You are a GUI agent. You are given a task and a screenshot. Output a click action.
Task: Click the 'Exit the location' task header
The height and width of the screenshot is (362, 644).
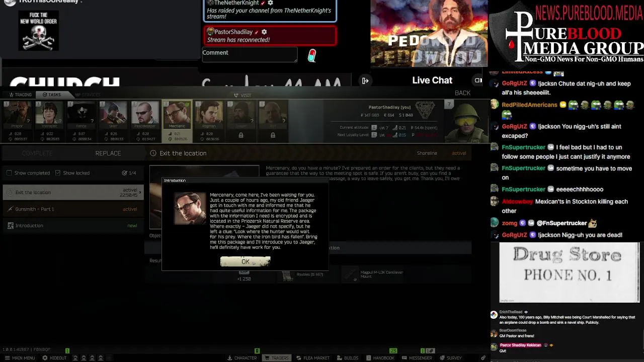click(183, 153)
